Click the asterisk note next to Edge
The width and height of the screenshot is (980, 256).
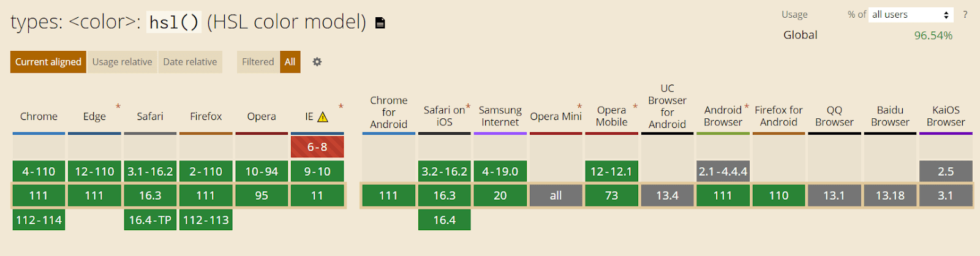tap(118, 107)
